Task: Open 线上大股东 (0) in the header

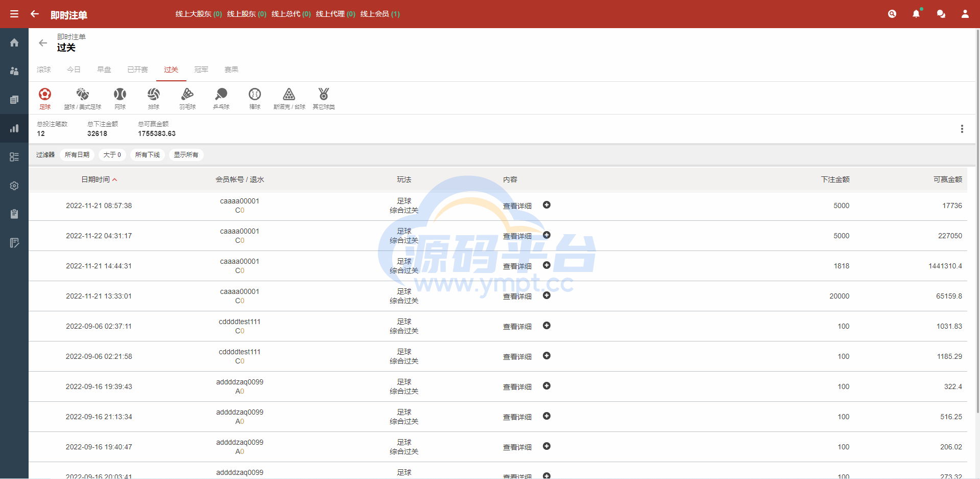Action: 199,14
